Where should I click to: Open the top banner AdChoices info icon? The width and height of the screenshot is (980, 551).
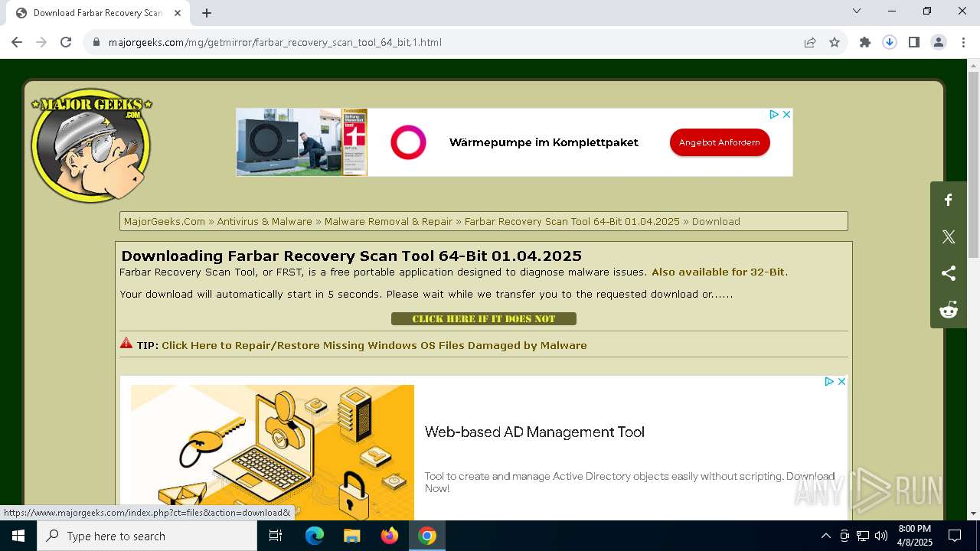pyautogui.click(x=774, y=114)
